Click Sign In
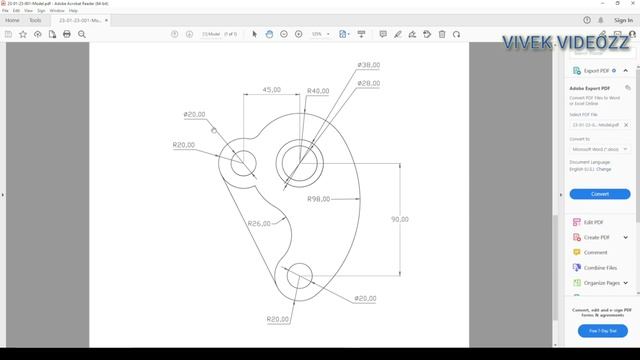This screenshot has height=360, width=640. [x=623, y=20]
